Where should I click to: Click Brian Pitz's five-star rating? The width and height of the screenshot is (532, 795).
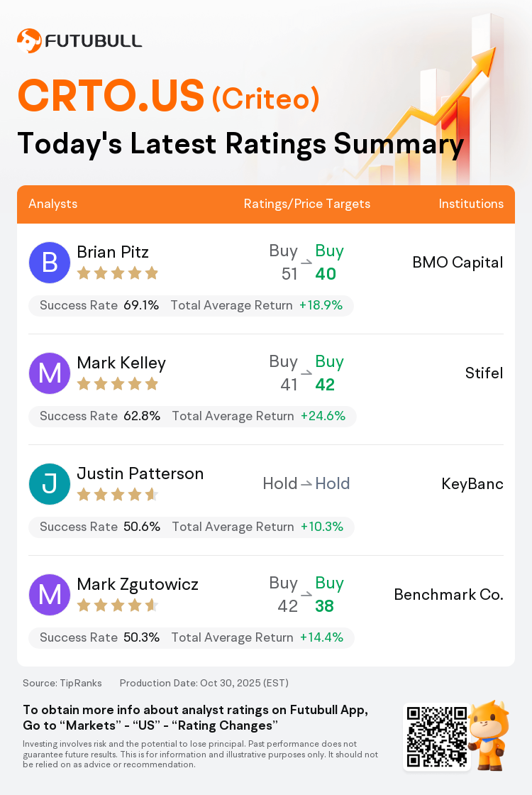[117, 273]
